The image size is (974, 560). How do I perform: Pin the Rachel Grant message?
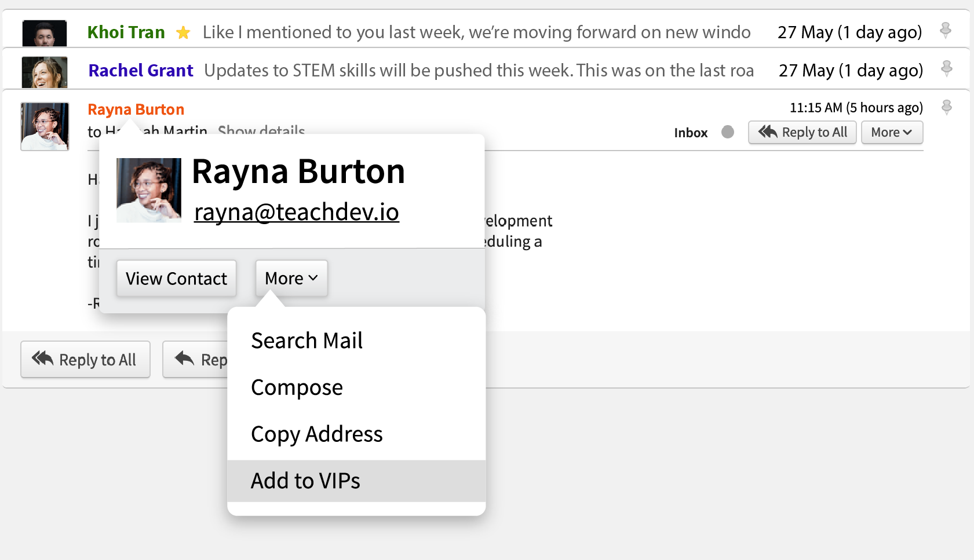click(946, 68)
